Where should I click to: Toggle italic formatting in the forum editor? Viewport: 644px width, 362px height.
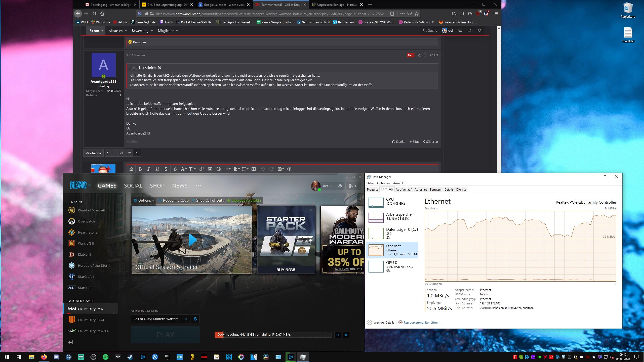(148, 169)
